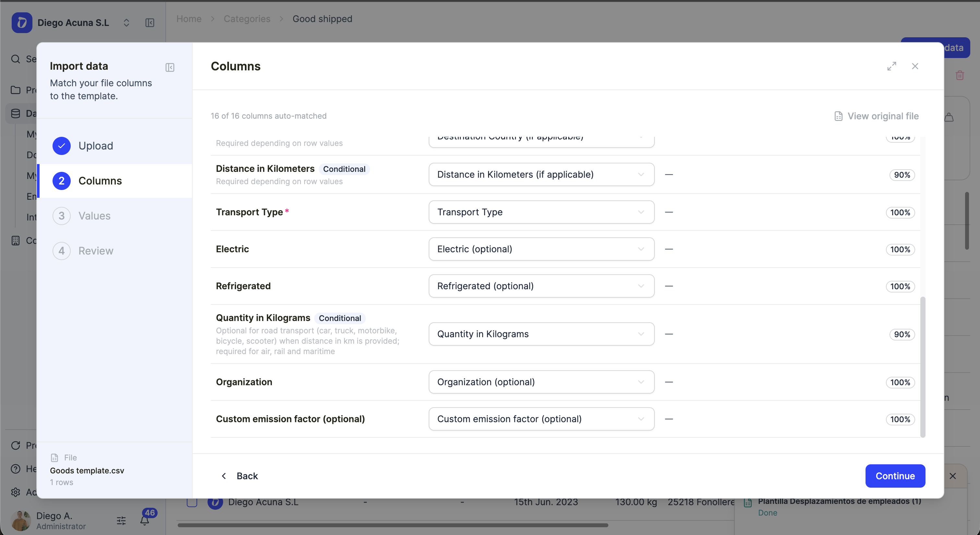Image resolution: width=980 pixels, height=535 pixels.
Task: Go to the Upload step
Action: click(x=114, y=146)
